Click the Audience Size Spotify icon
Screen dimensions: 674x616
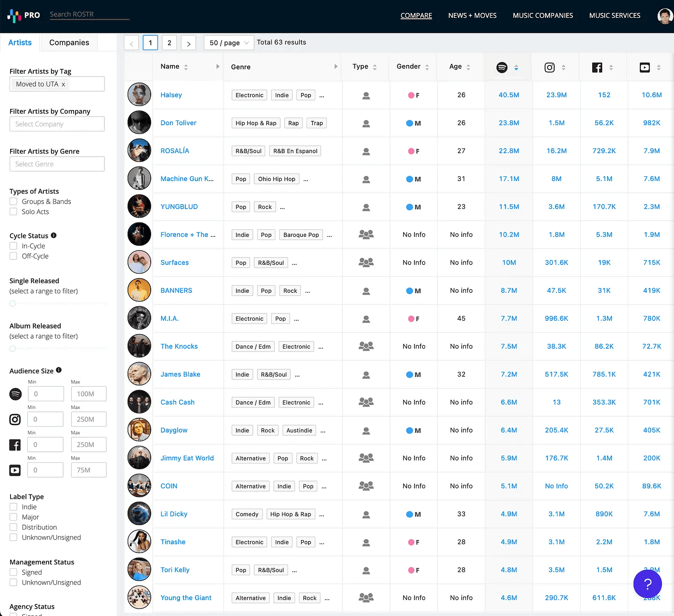coord(15,394)
